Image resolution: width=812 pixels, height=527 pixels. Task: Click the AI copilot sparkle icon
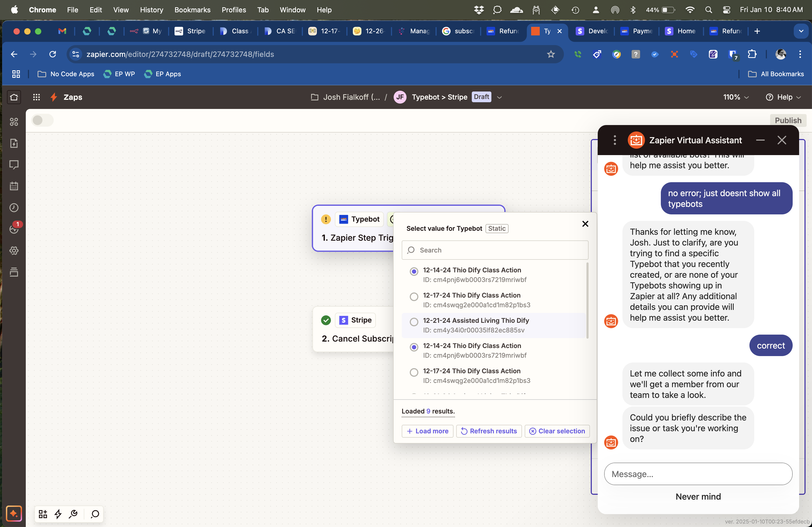14,513
